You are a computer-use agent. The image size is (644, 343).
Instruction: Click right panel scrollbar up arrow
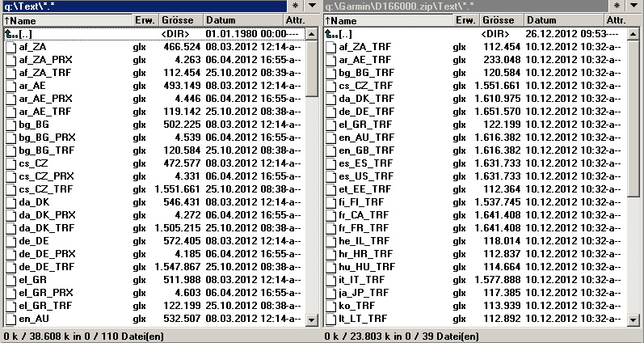[633, 34]
